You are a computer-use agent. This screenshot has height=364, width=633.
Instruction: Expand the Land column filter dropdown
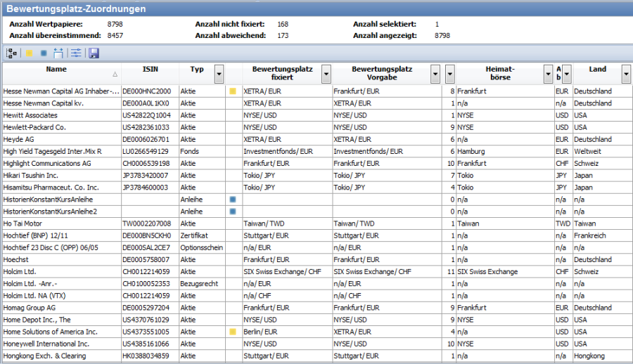[x=626, y=74]
